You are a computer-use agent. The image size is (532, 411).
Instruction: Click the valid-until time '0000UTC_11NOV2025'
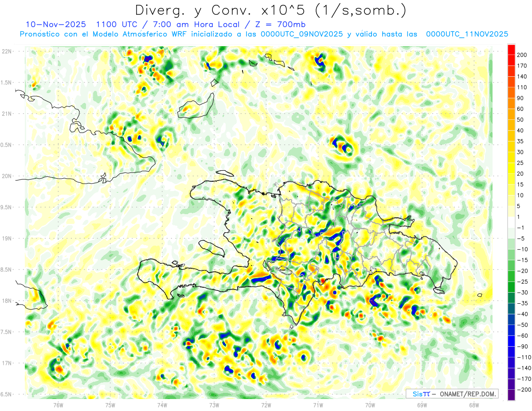tap(467, 34)
